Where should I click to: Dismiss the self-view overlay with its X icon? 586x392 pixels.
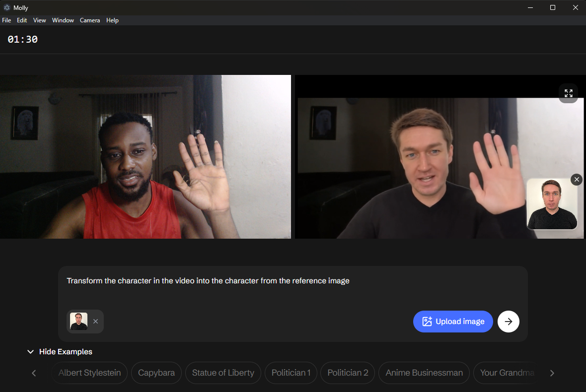[x=576, y=179]
